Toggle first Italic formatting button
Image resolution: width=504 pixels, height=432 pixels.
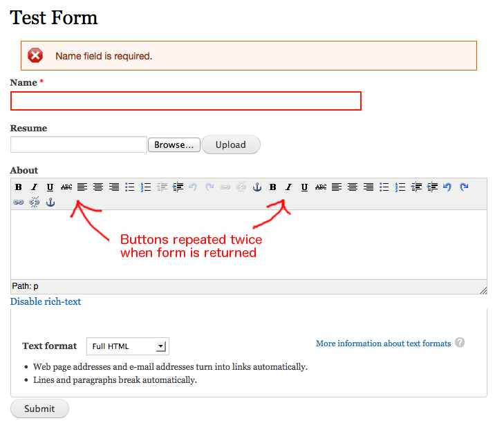[x=34, y=187]
